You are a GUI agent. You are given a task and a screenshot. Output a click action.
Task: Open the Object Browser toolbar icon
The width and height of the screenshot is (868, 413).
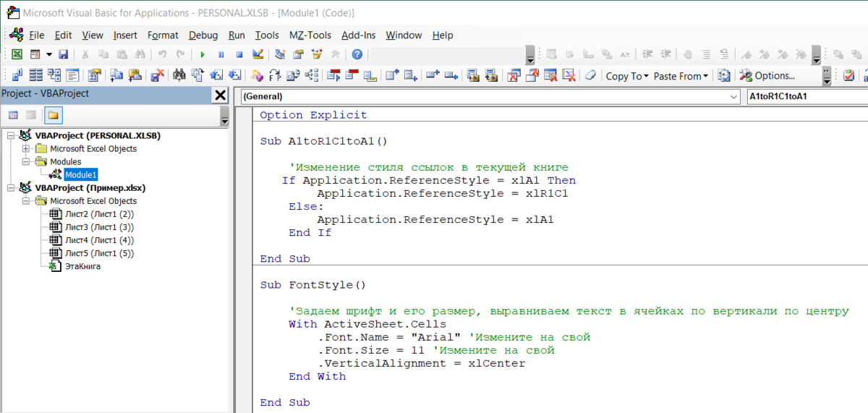click(316, 54)
